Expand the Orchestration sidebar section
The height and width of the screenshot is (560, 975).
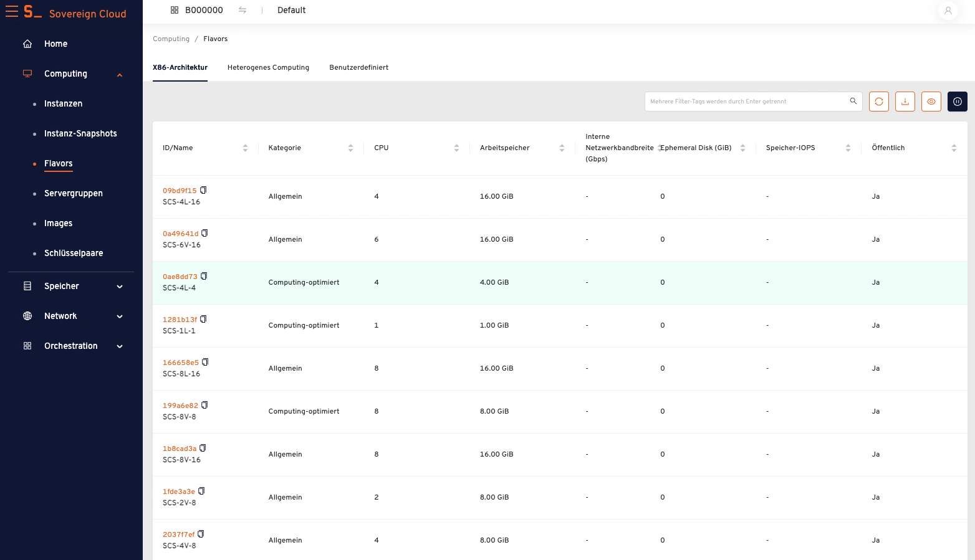click(x=120, y=346)
